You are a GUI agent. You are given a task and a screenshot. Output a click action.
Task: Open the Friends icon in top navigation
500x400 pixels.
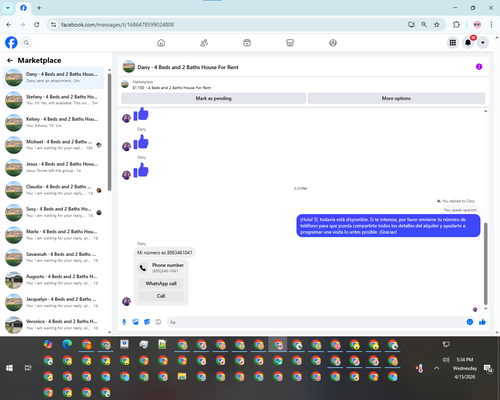204,43
